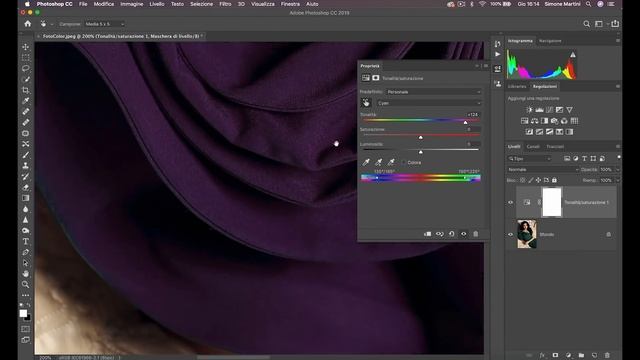Open the Cyan color range dropdown
This screenshot has height=360, width=640.
point(429,103)
